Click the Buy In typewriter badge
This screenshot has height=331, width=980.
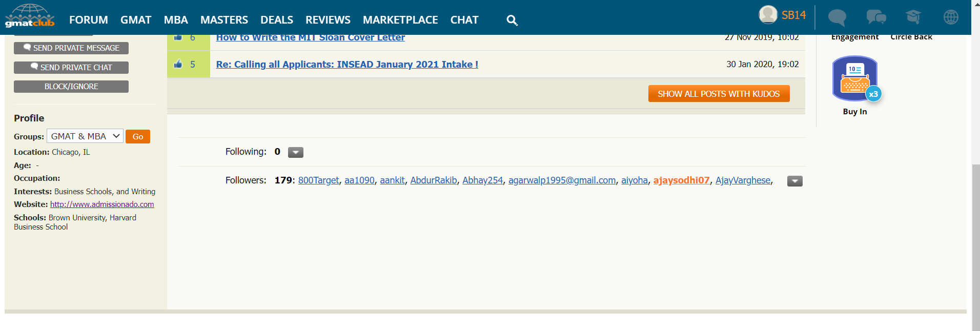coord(855,78)
